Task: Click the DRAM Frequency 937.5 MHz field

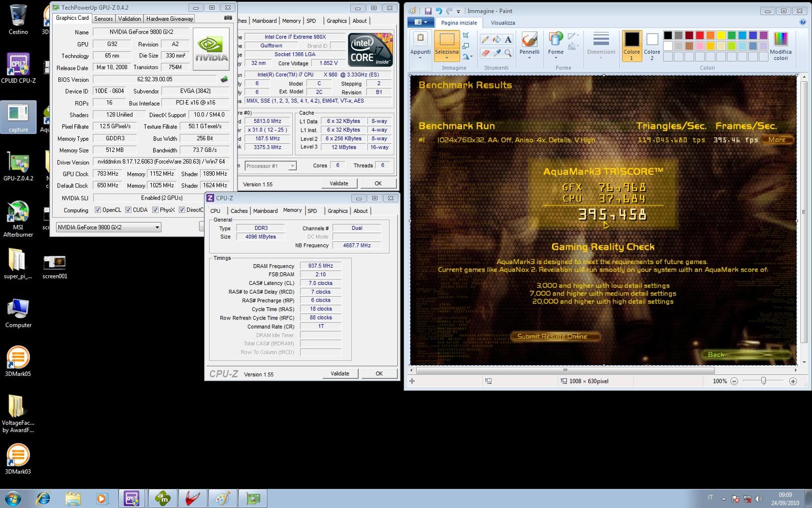Action: [320, 266]
